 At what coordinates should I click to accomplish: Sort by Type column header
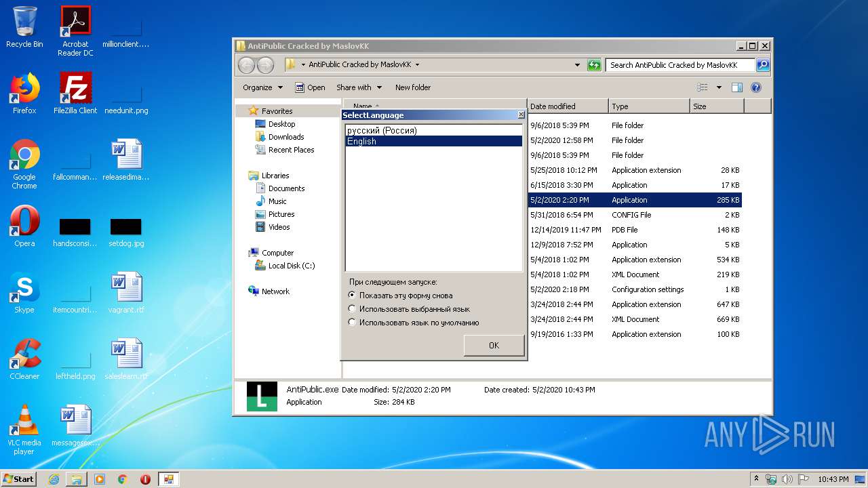coord(649,106)
